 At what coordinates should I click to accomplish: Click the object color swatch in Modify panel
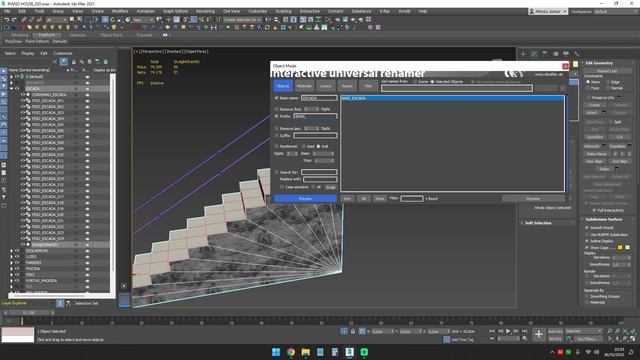[576, 64]
